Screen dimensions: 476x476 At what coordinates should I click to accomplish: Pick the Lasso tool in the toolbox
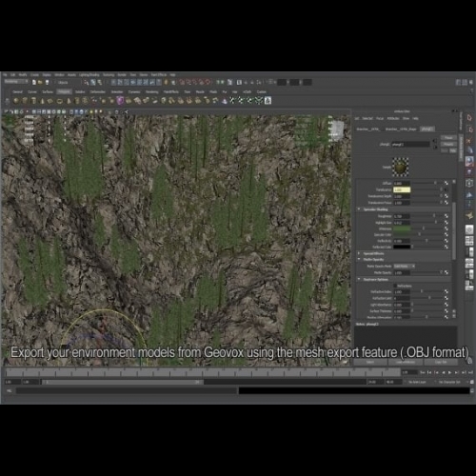(469, 129)
